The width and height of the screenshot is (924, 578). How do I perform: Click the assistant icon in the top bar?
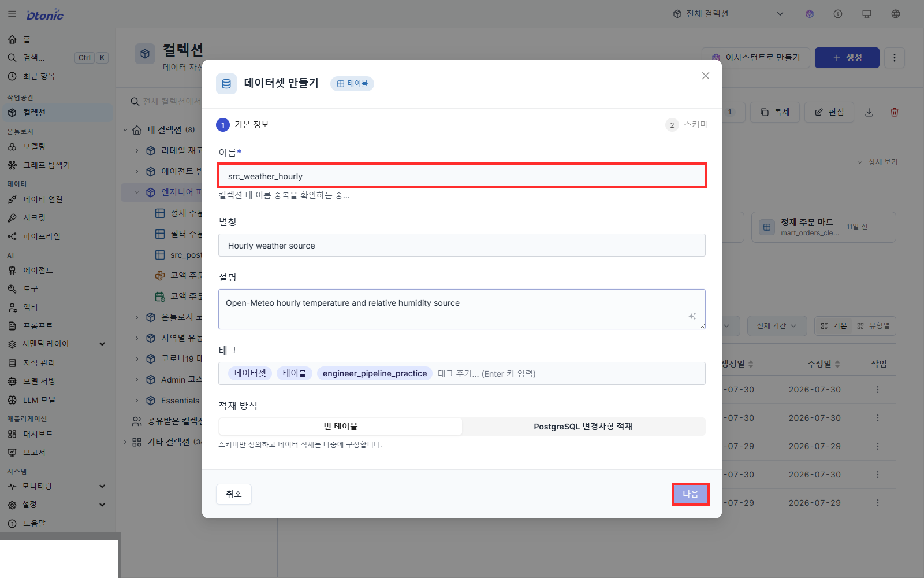coord(810,14)
